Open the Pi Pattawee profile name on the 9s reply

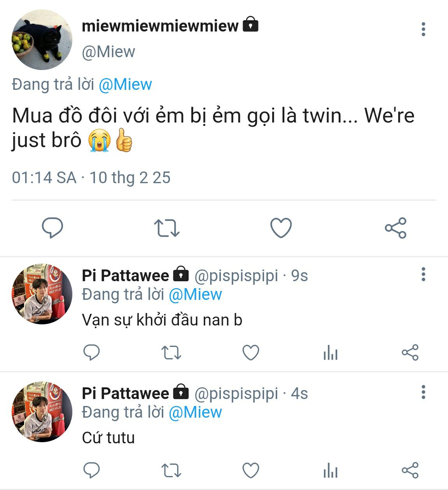[x=125, y=276]
